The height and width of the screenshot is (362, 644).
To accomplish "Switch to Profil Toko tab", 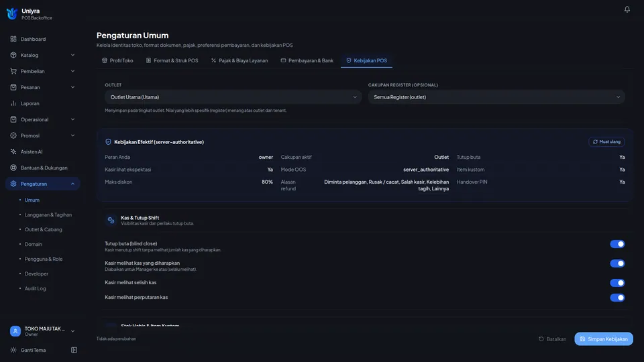I will [117, 60].
